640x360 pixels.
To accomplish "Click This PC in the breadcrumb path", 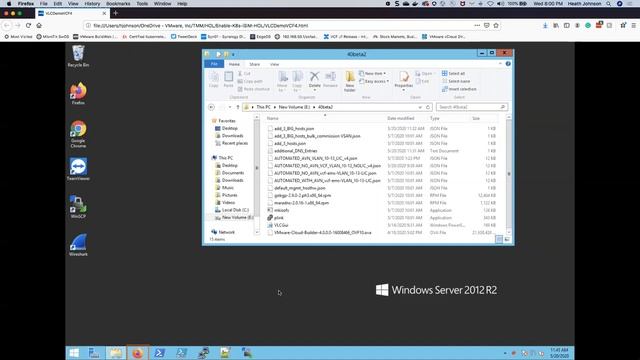I will [263, 107].
